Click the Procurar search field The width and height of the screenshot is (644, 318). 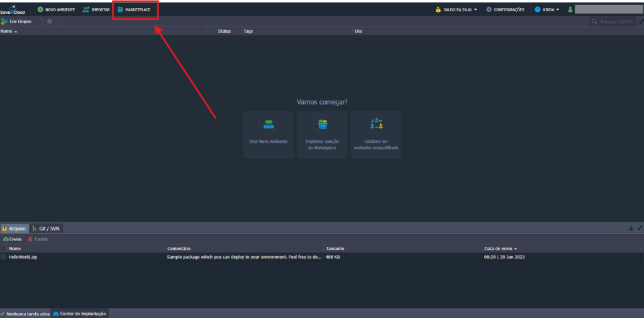coord(616,21)
